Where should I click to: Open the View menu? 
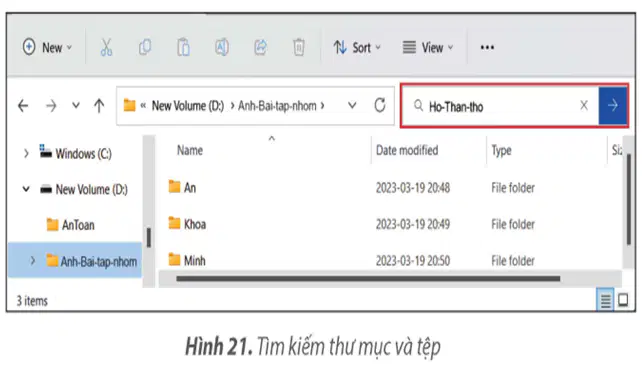[x=428, y=48]
